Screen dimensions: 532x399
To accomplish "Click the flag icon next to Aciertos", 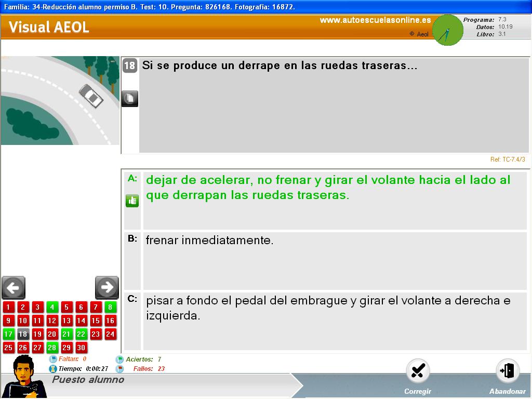I will (119, 359).
